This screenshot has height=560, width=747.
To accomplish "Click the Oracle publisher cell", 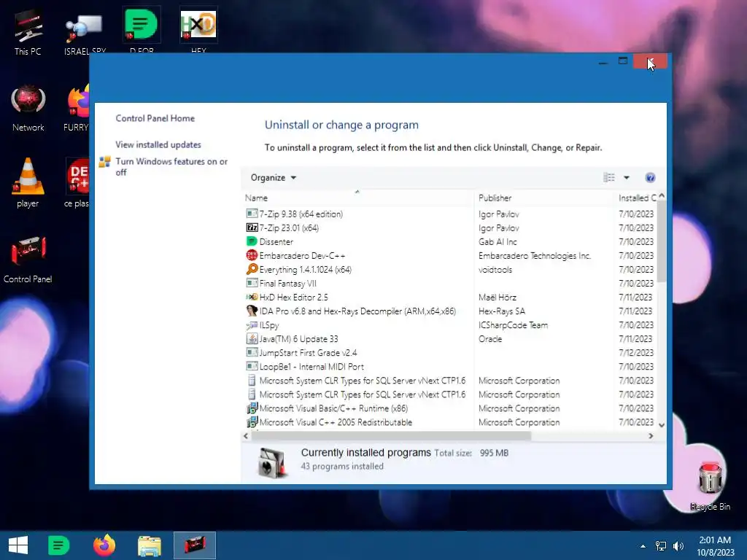I will [490, 339].
